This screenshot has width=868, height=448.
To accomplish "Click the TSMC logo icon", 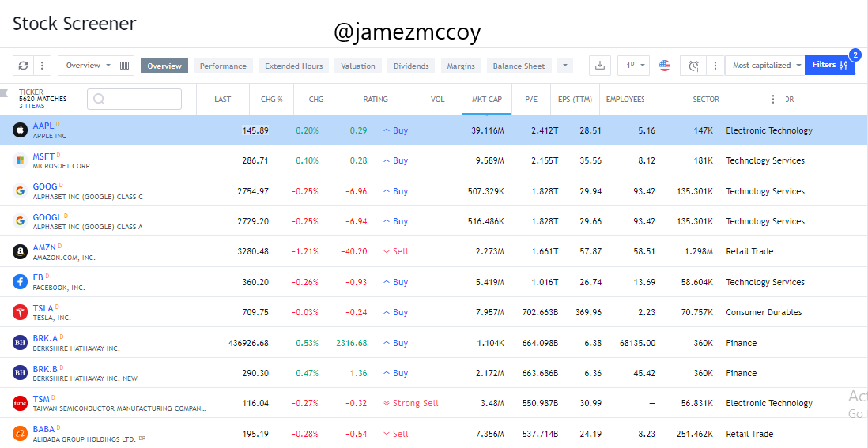I will [20, 403].
